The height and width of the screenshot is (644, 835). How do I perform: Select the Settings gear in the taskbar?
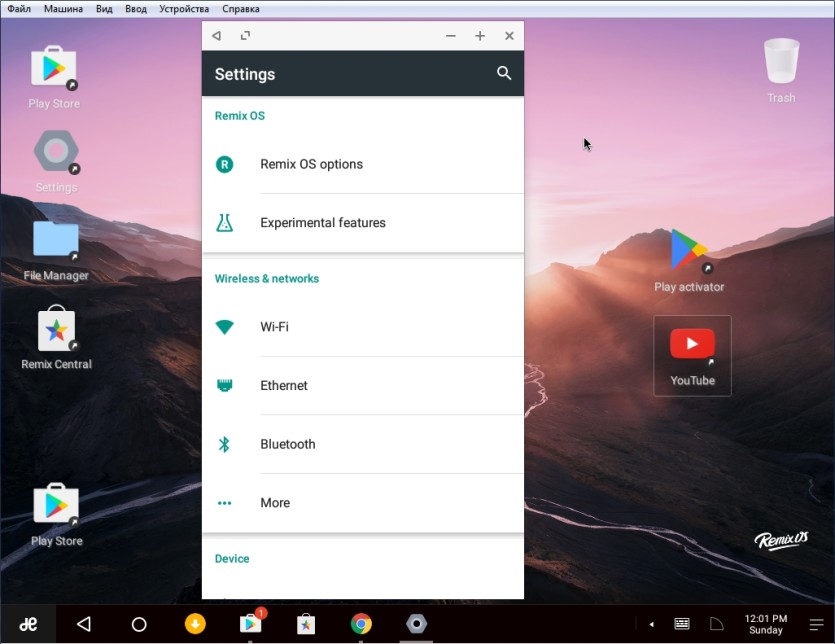coord(416,624)
